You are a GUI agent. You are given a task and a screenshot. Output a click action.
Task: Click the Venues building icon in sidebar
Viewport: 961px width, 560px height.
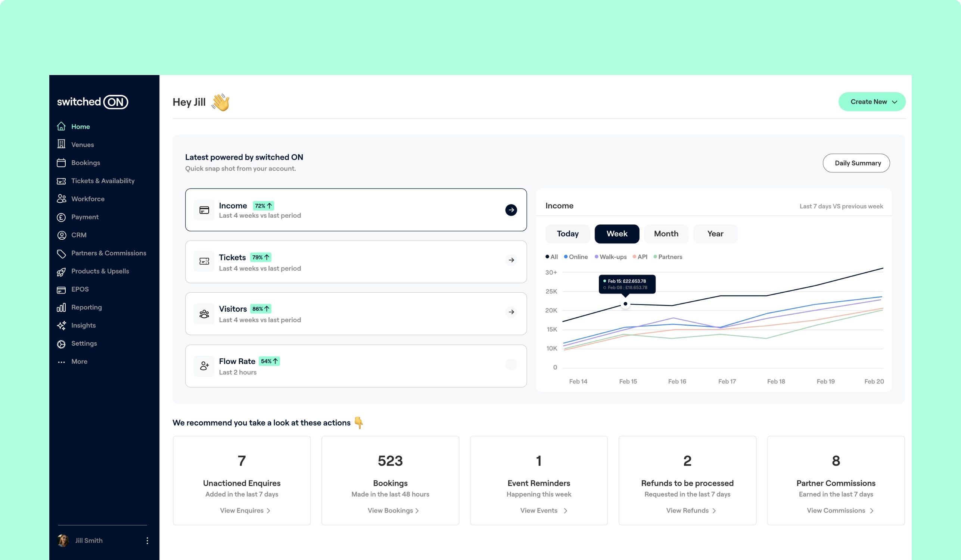[61, 144]
